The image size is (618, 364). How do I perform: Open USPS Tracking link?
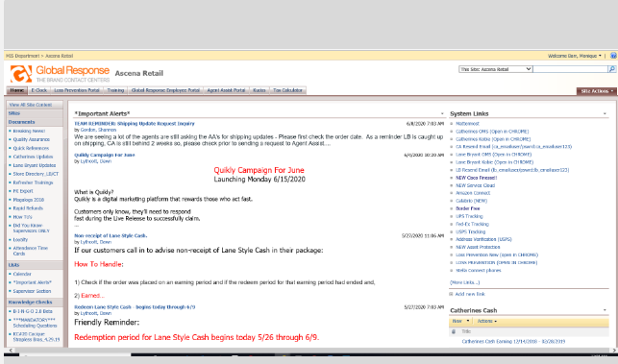click(x=471, y=231)
